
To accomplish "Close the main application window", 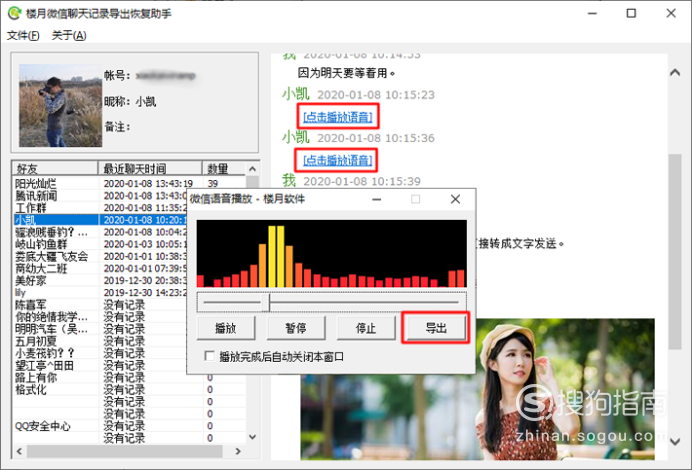I will [671, 13].
